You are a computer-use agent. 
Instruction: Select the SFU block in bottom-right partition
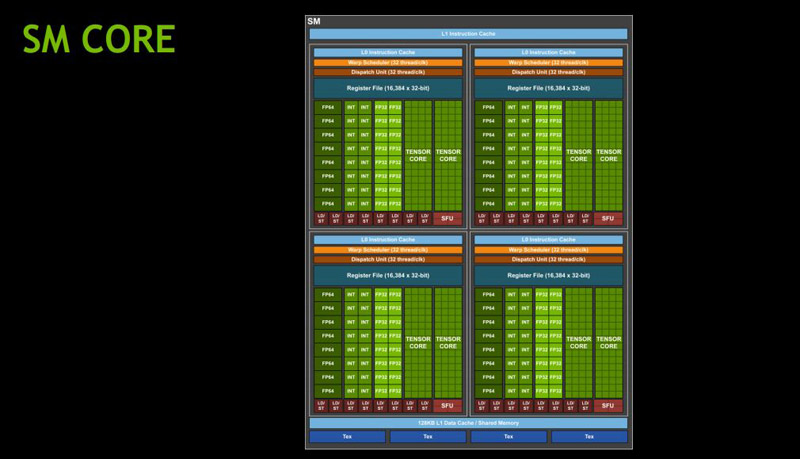point(608,406)
